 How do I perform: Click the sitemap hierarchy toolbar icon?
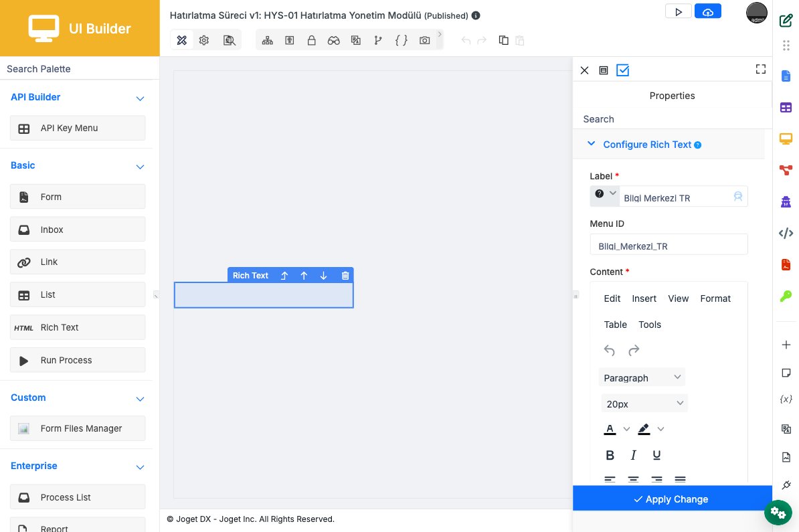pyautogui.click(x=268, y=40)
